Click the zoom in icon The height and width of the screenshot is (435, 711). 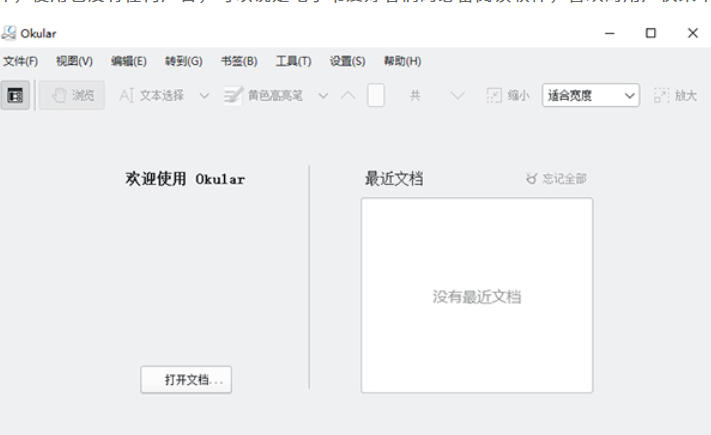click(x=662, y=96)
